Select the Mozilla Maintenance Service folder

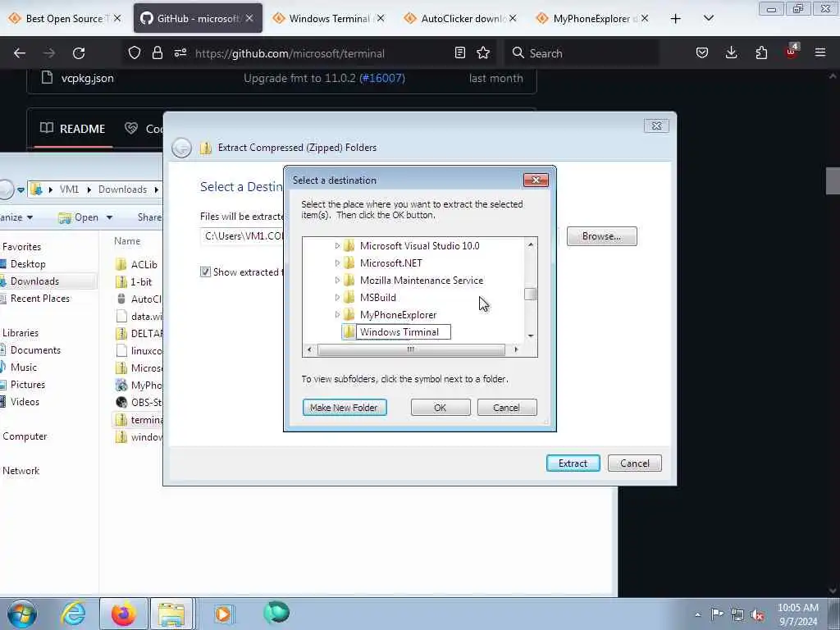(421, 281)
